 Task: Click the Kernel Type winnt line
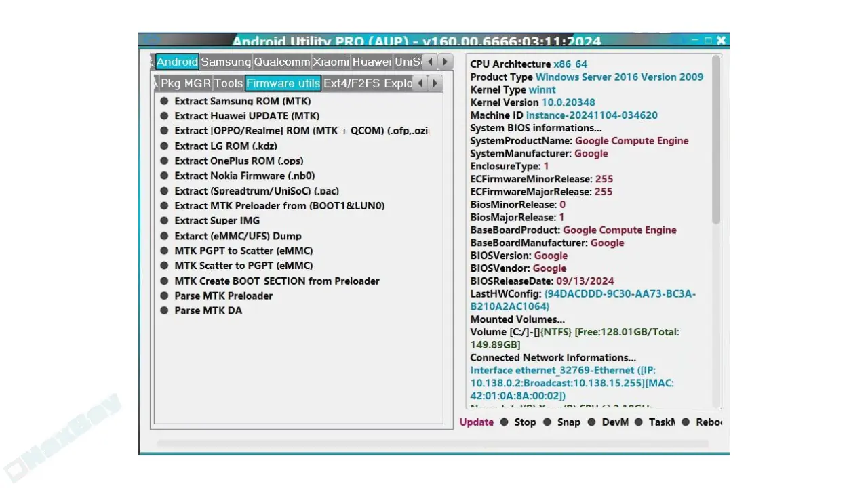click(x=513, y=89)
